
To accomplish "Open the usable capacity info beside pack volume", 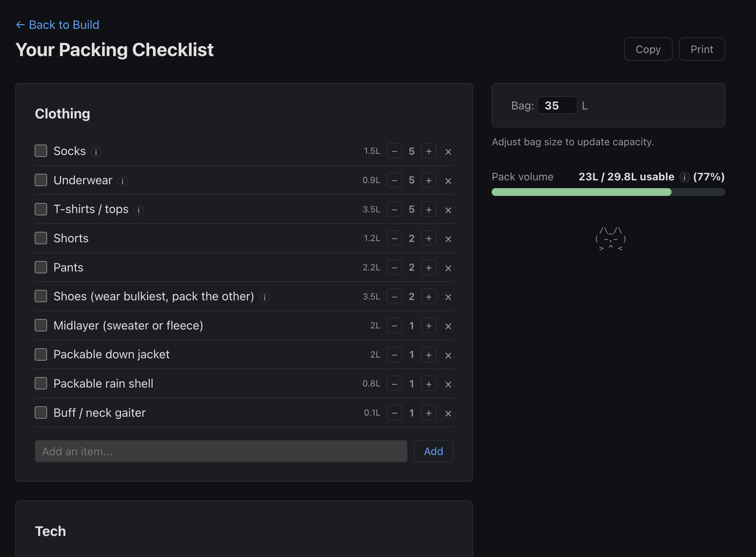I will click(x=684, y=177).
